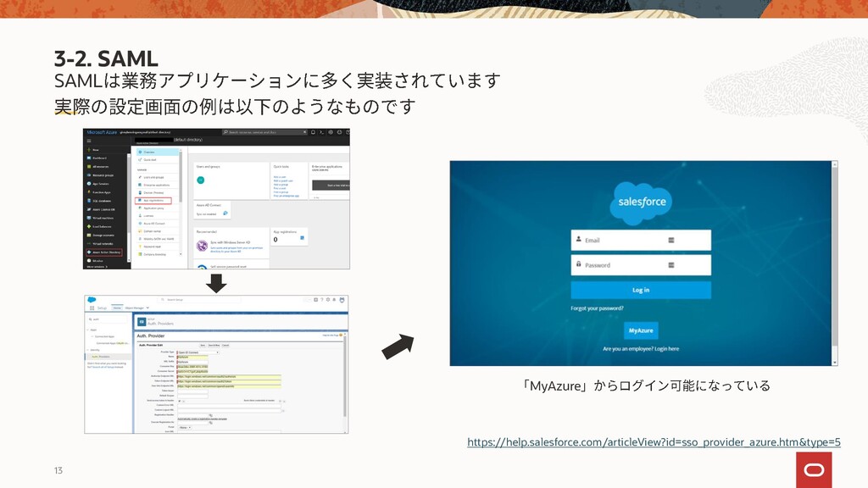The width and height of the screenshot is (868, 488).
Task: Click the Azure search resources field
Action: tap(264, 132)
